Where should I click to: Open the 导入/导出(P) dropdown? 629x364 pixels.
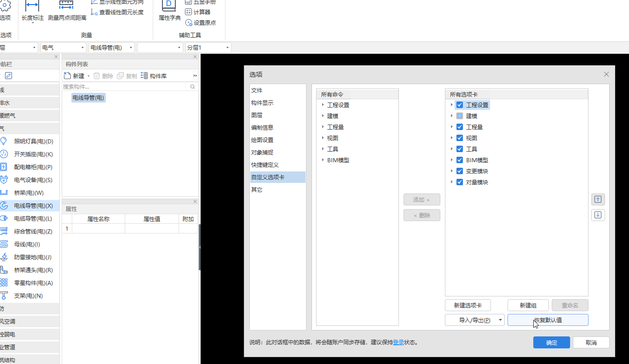[475, 320]
